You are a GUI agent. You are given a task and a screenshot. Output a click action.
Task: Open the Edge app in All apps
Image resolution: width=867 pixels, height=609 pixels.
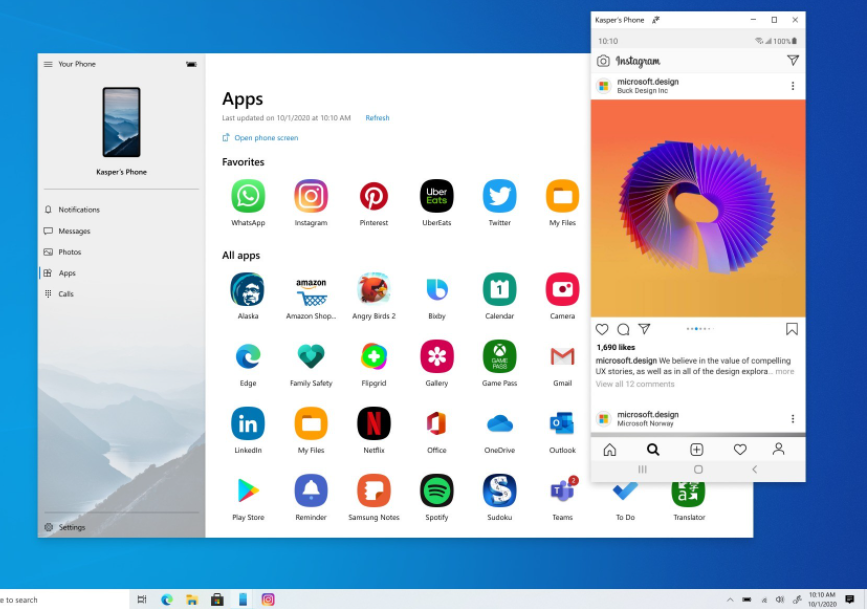pyautogui.click(x=248, y=357)
